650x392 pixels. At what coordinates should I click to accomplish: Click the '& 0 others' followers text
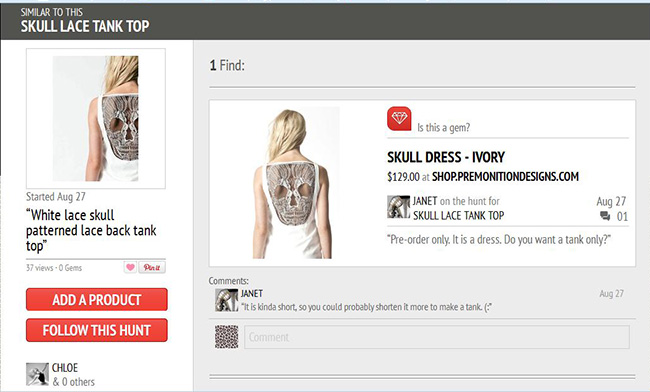(73, 382)
